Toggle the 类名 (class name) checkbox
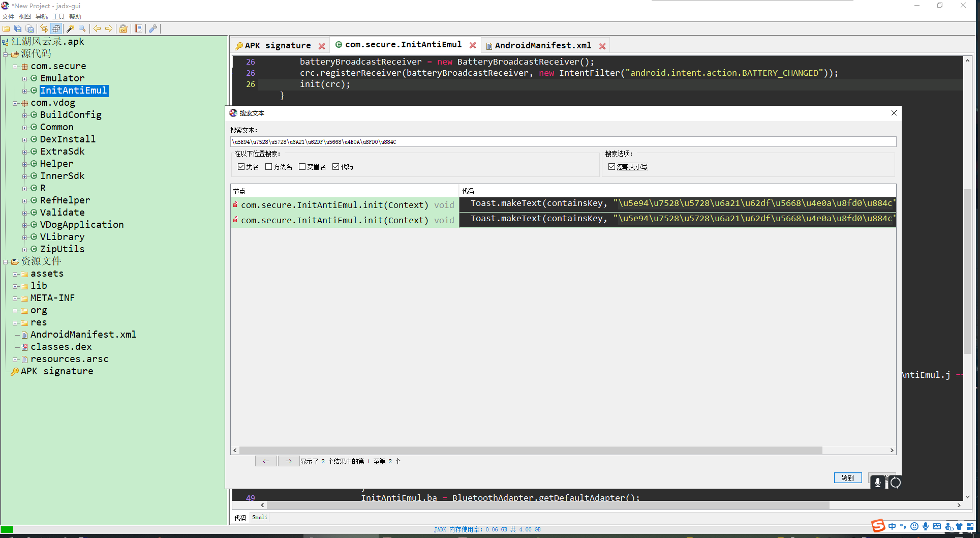 [241, 167]
